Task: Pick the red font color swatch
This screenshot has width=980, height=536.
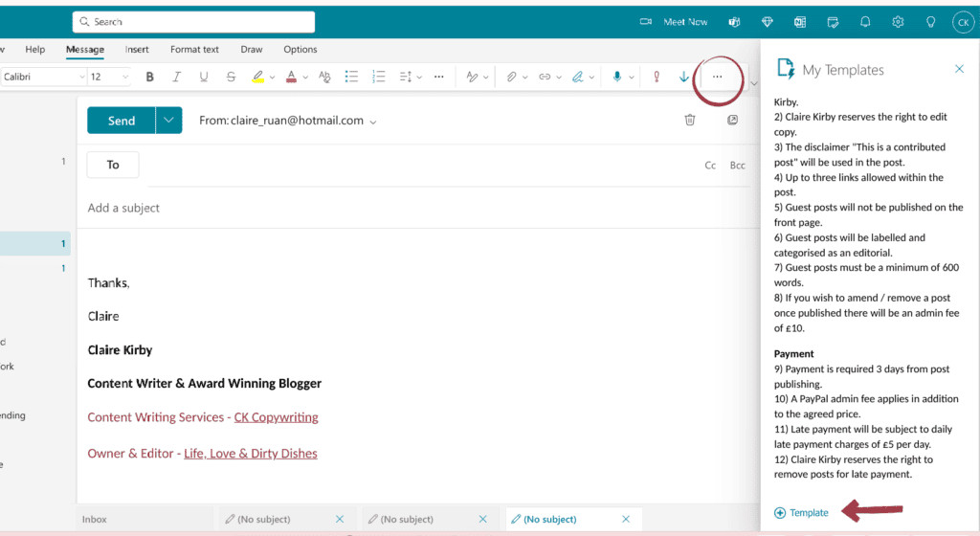Action: point(291,77)
